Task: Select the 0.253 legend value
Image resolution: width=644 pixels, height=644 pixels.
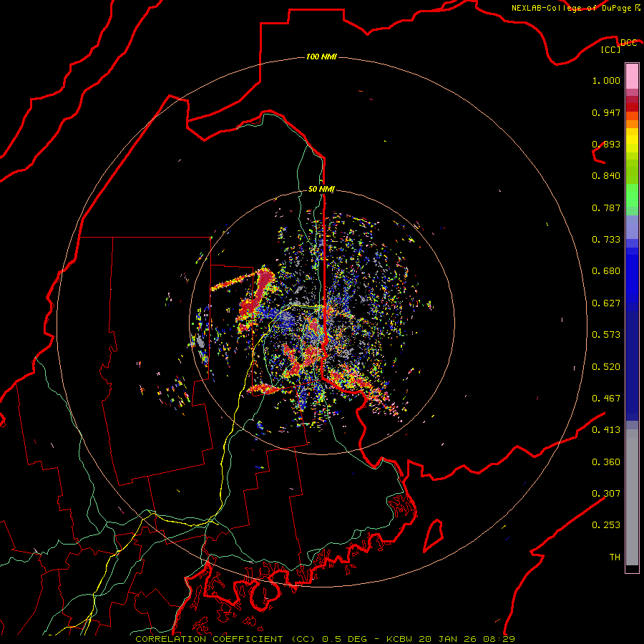Action: tap(606, 525)
